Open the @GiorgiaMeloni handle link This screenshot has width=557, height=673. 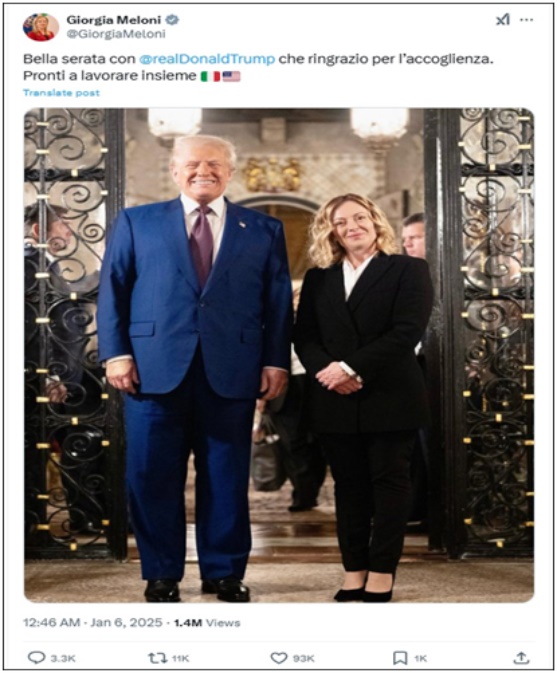116,34
